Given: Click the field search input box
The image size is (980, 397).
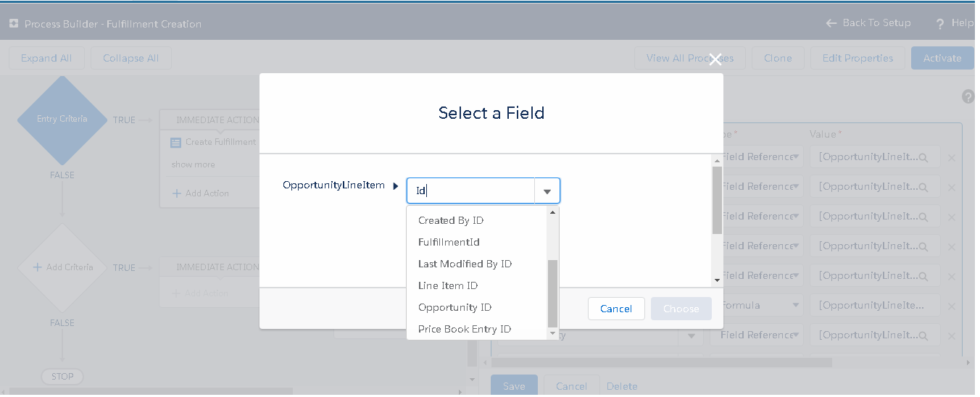Looking at the screenshot, I should [471, 191].
